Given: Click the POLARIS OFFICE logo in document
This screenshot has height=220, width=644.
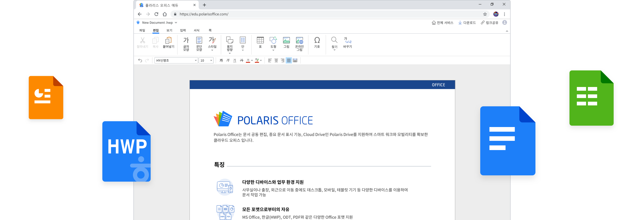Looking at the screenshot, I should (263, 119).
